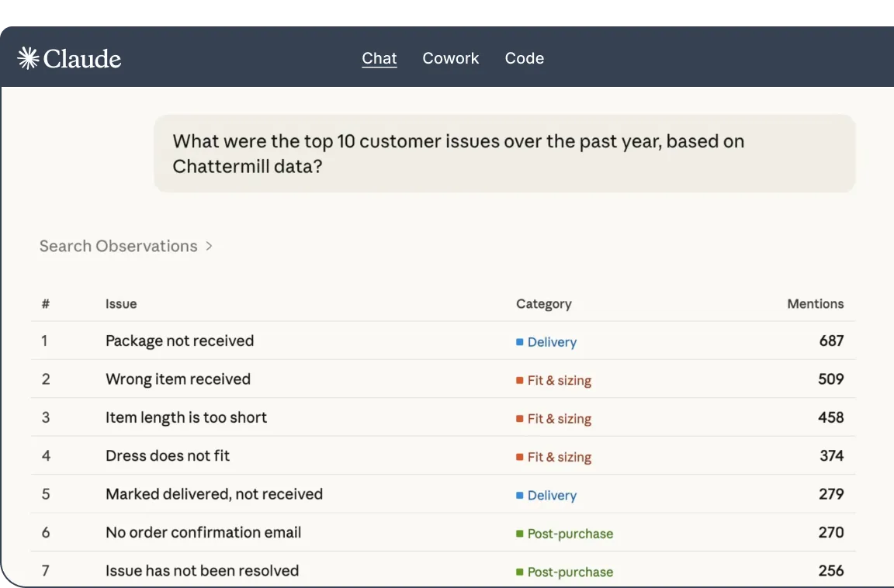Expand the Search Observations chevron
The image size is (894, 588).
[210, 246]
